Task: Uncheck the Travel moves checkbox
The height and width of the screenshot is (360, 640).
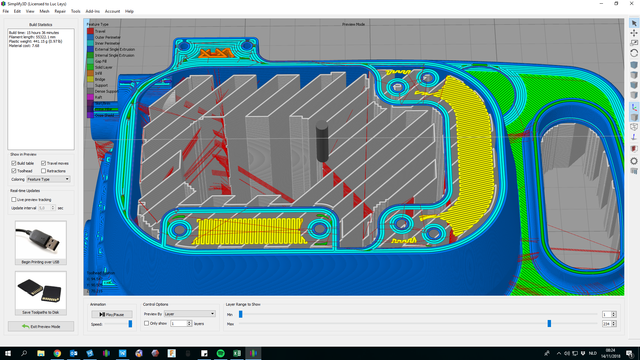Action: [43, 163]
